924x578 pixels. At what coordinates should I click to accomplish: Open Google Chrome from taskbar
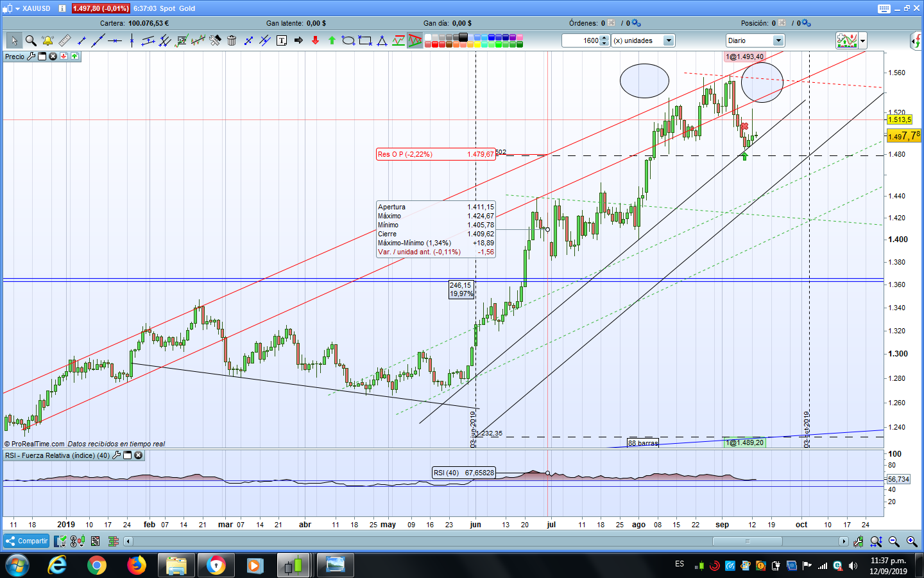pos(97,566)
